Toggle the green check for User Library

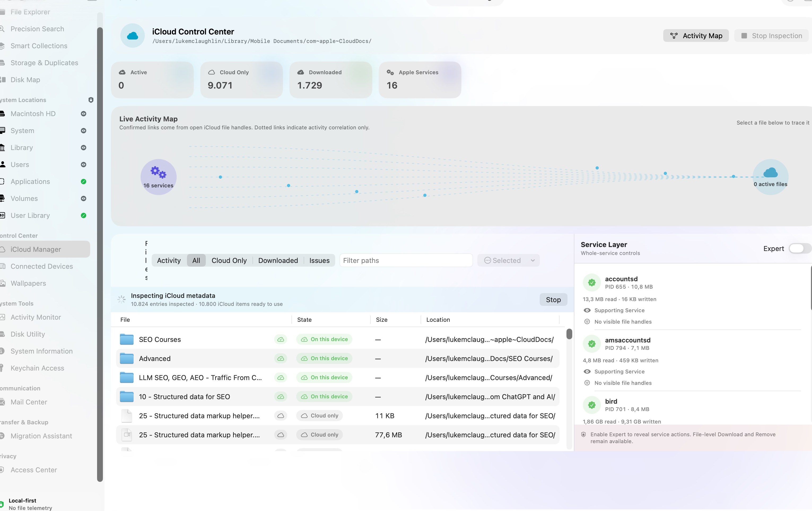(x=84, y=215)
